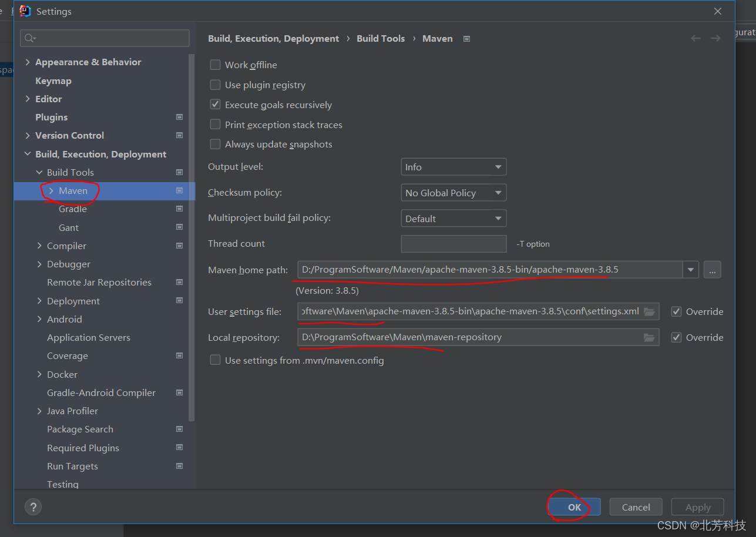This screenshot has width=756, height=537.
Task: Expand the Editor section
Action: [x=28, y=99]
